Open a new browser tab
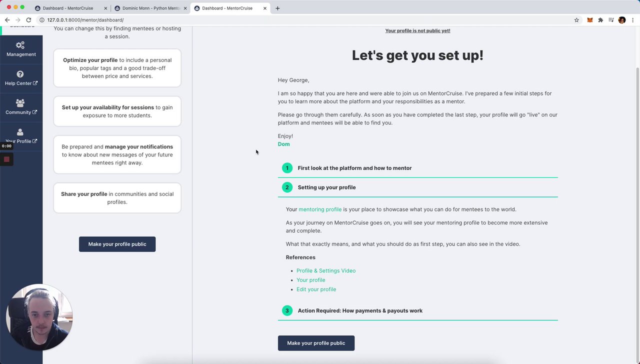 [277, 8]
